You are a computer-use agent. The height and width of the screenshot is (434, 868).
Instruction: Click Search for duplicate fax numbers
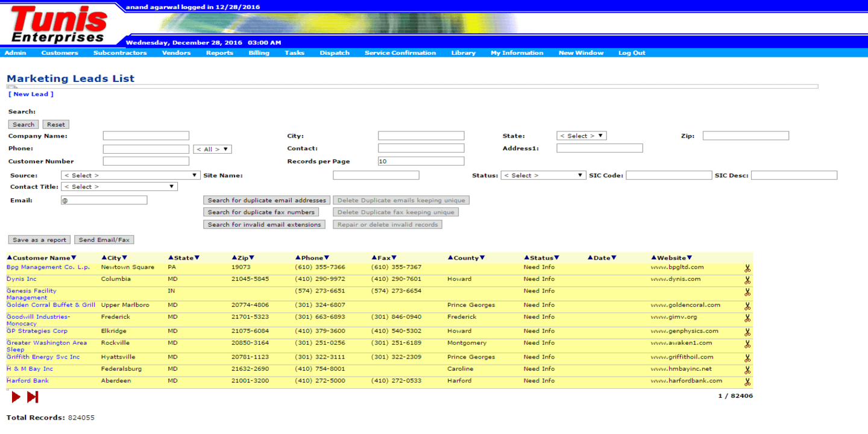click(261, 212)
